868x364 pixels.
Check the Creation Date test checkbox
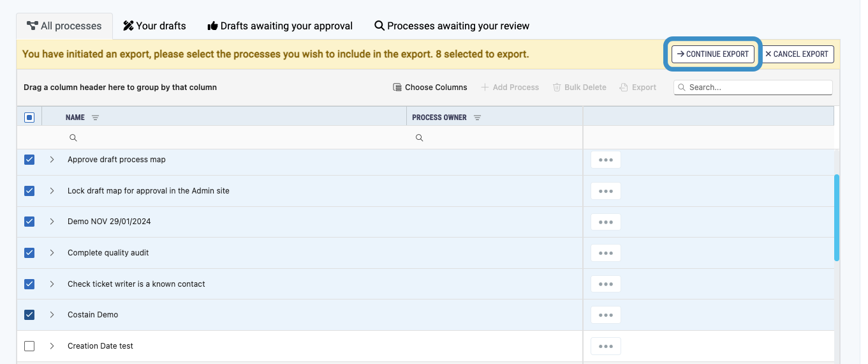[x=29, y=346]
